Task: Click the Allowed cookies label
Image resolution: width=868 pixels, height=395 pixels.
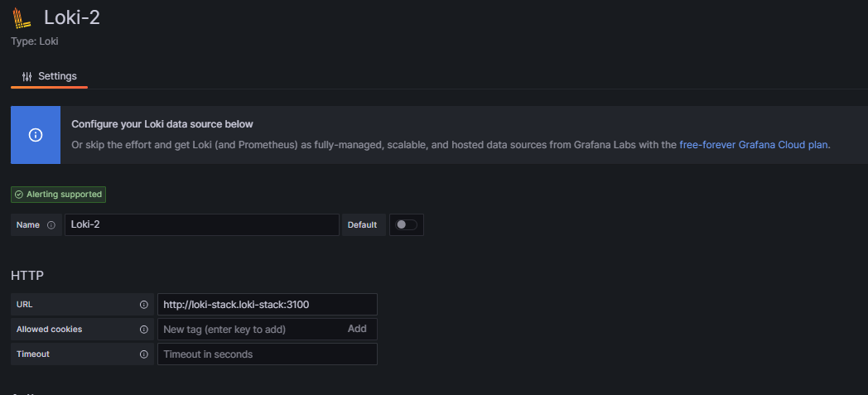Action: [x=49, y=330]
